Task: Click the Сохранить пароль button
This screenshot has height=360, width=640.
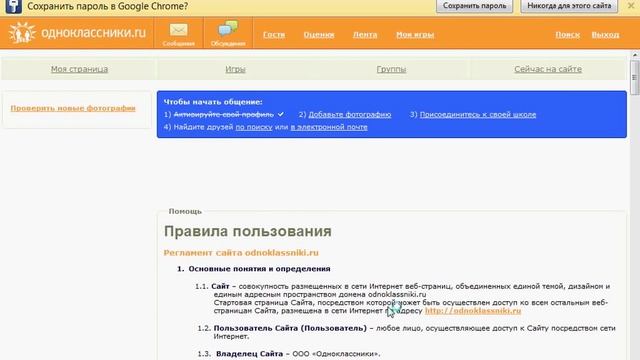Action: [x=474, y=6]
